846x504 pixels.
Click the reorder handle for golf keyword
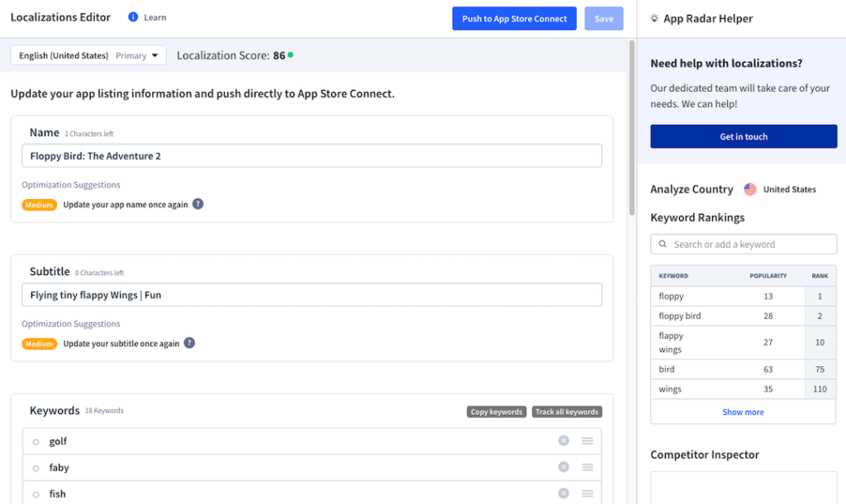[587, 441]
